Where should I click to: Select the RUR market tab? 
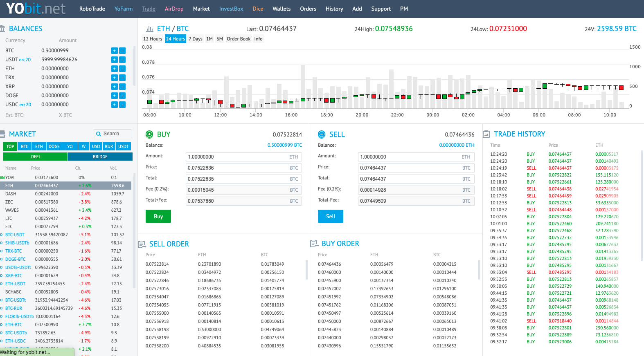(109, 146)
